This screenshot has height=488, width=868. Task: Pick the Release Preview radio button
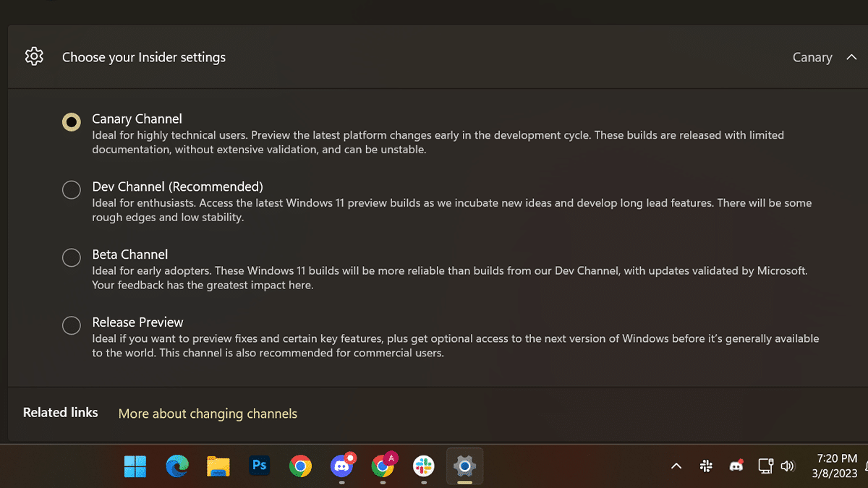(x=71, y=325)
